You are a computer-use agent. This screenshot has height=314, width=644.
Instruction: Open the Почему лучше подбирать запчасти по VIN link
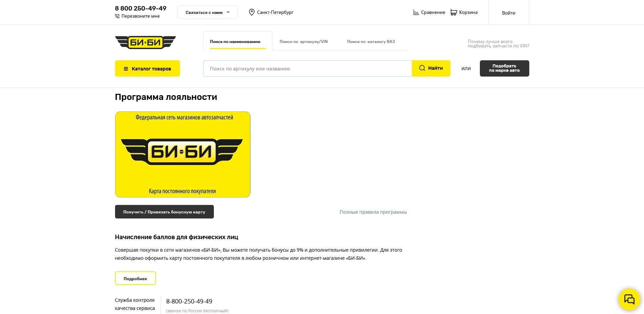pyautogui.click(x=498, y=44)
